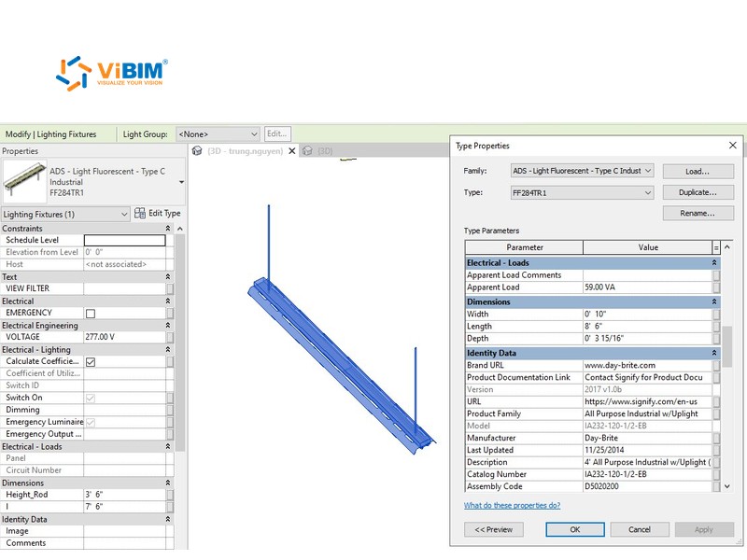The image size is (747, 560).
Task: Toggle Calculate Coefficient checkbox
Action: coord(91,362)
